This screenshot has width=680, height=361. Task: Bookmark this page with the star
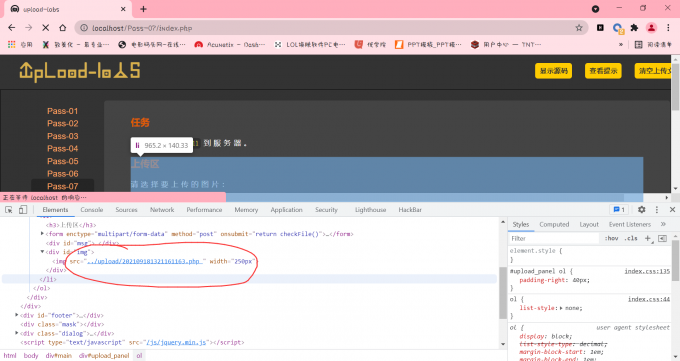point(579,28)
